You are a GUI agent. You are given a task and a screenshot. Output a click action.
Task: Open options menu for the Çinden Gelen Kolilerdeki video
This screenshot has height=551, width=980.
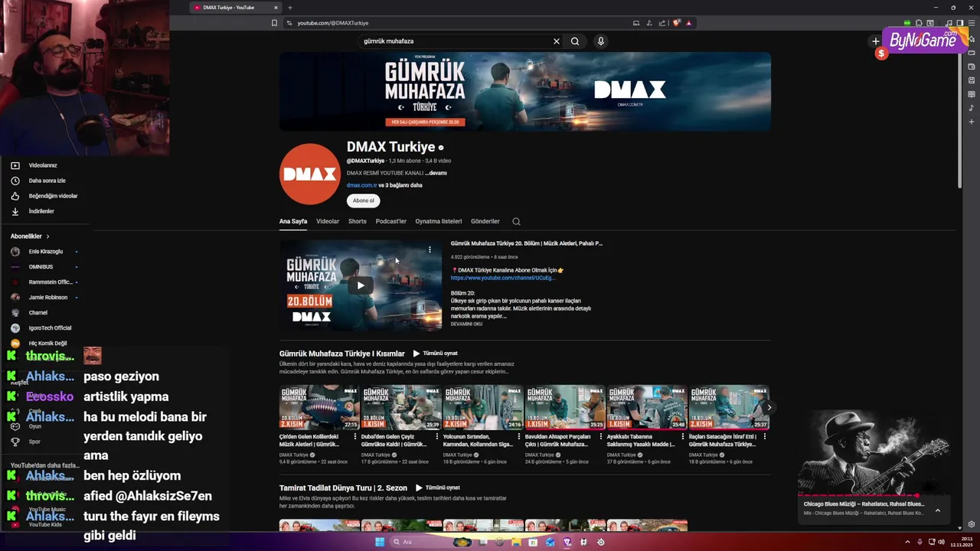(x=354, y=437)
